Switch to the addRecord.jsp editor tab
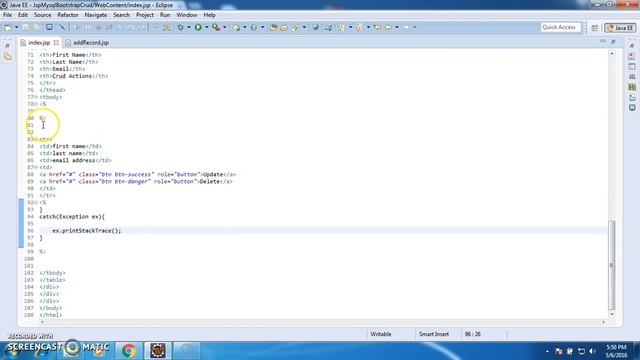640x360 pixels. click(x=87, y=42)
